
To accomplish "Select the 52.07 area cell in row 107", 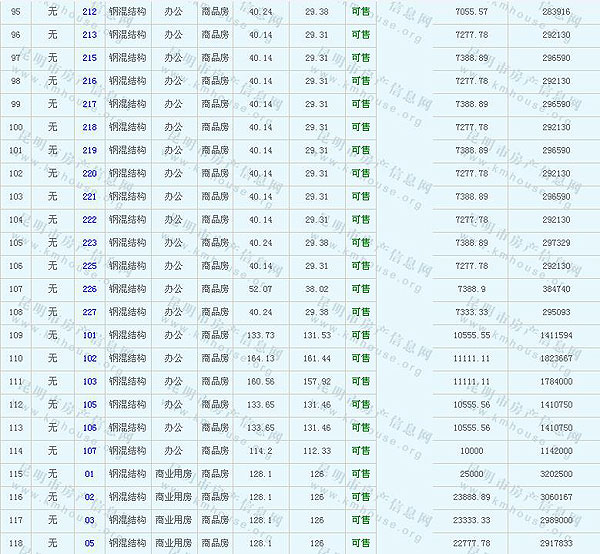I will coord(259,289).
